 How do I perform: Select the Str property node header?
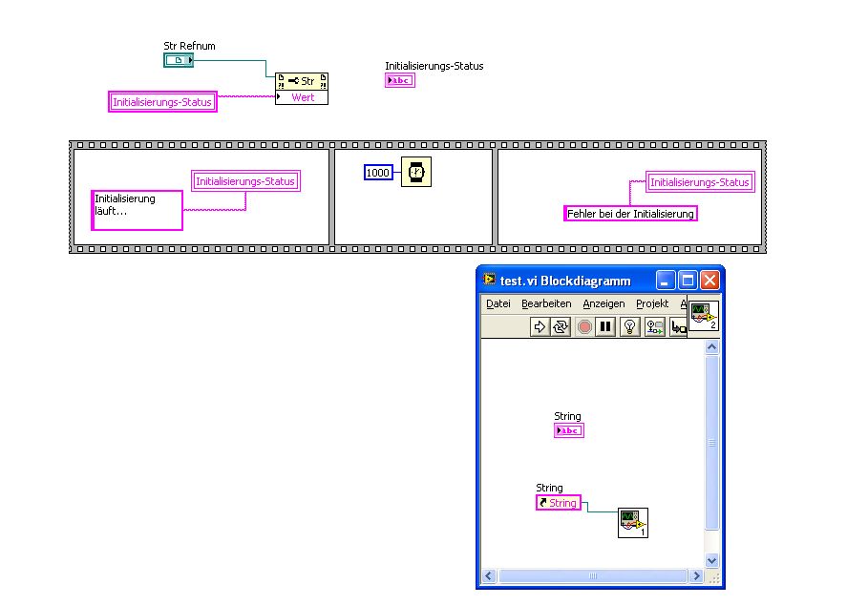[x=302, y=81]
